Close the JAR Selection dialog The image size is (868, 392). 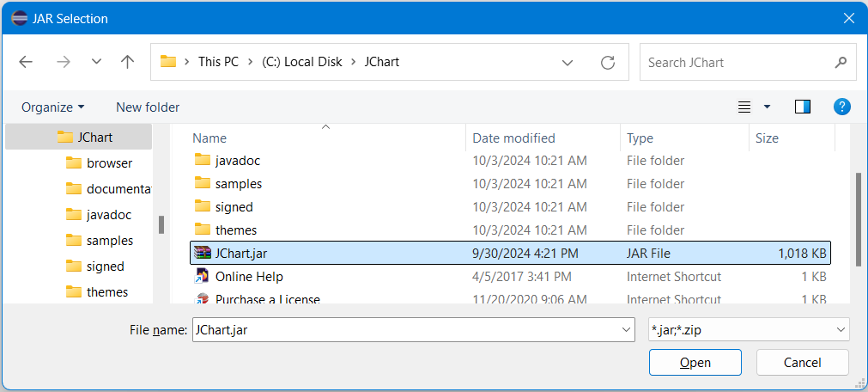point(848,18)
